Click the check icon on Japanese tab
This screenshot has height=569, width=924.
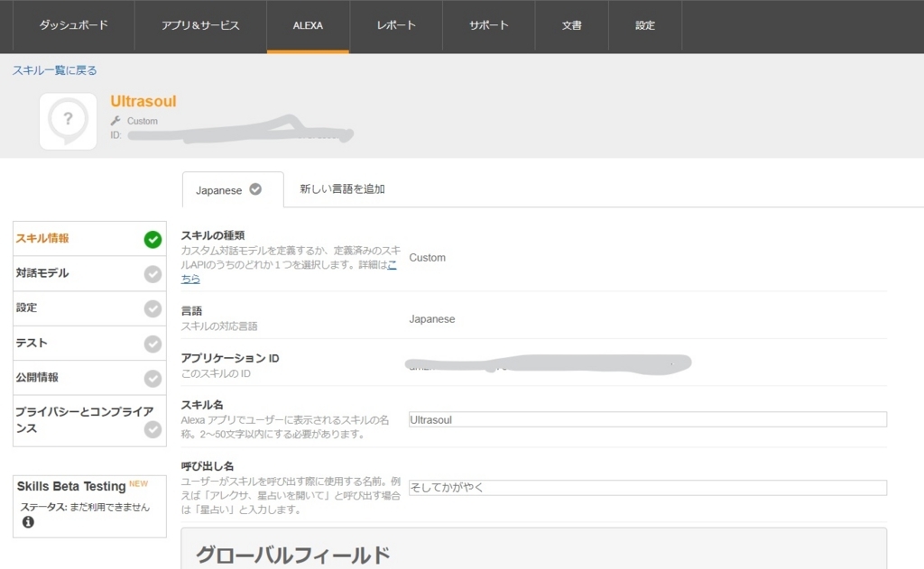coord(255,189)
